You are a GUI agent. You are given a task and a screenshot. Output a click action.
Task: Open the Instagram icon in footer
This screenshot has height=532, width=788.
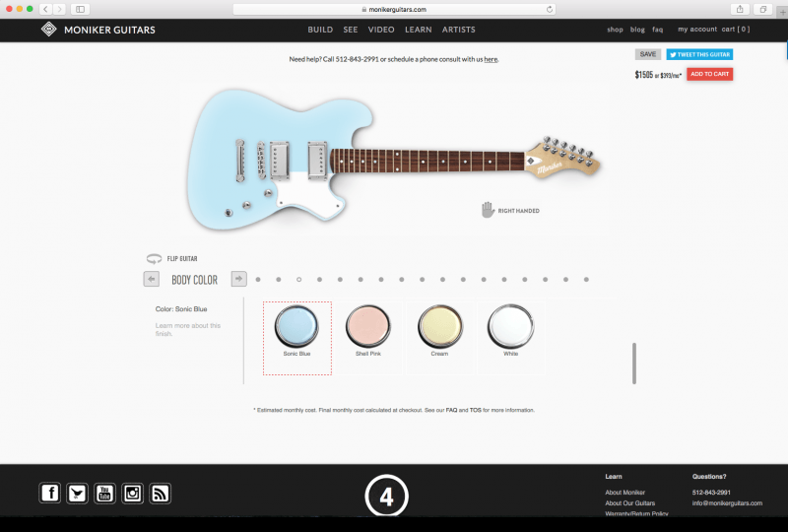(x=132, y=494)
